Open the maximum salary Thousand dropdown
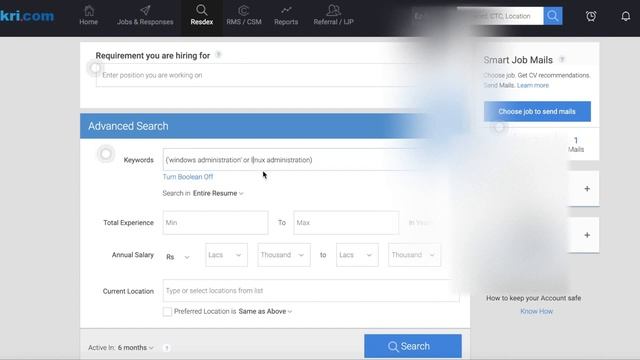Screen dimensions: 640x360 pos(414,255)
